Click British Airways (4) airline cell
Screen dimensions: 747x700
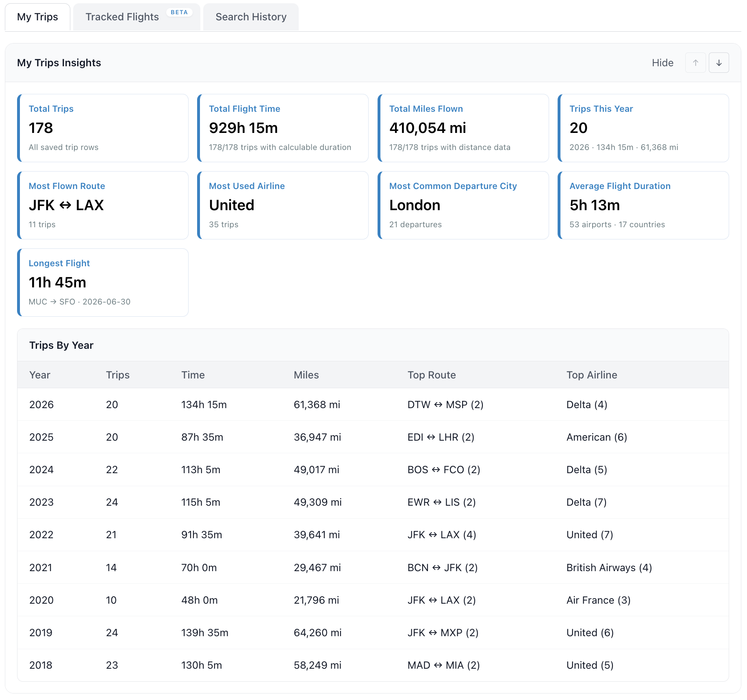click(609, 567)
